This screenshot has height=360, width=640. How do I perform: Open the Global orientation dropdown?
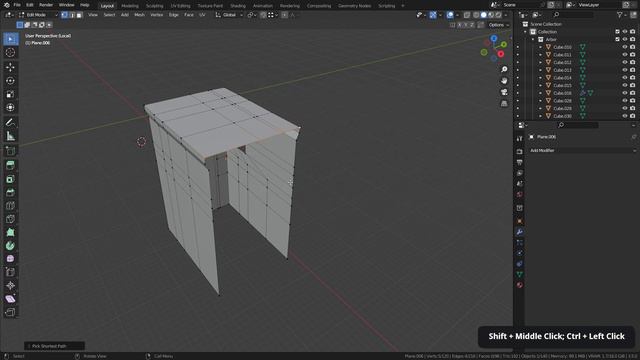coord(229,15)
